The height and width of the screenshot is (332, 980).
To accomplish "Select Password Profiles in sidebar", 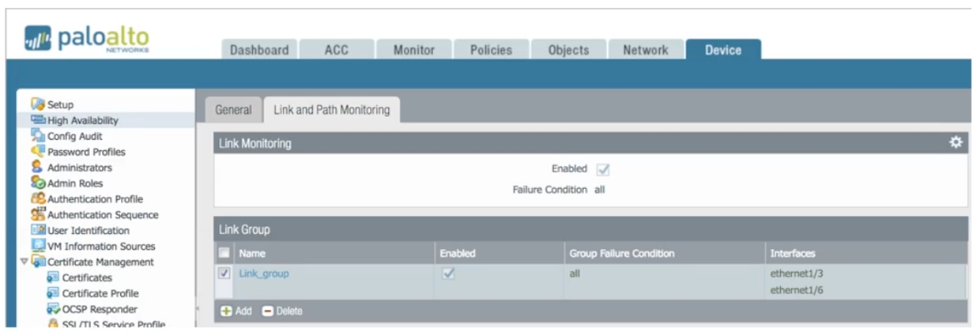I will pos(85,152).
